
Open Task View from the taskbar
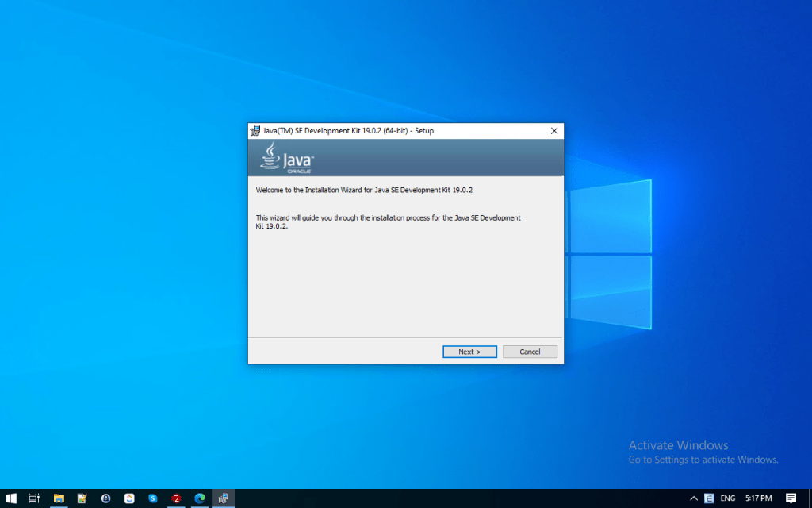pyautogui.click(x=34, y=498)
